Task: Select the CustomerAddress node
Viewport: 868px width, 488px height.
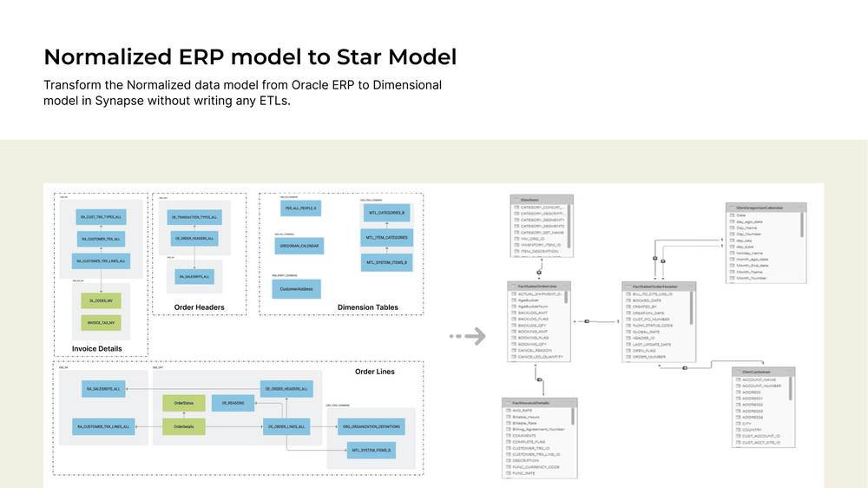Action: (x=296, y=289)
